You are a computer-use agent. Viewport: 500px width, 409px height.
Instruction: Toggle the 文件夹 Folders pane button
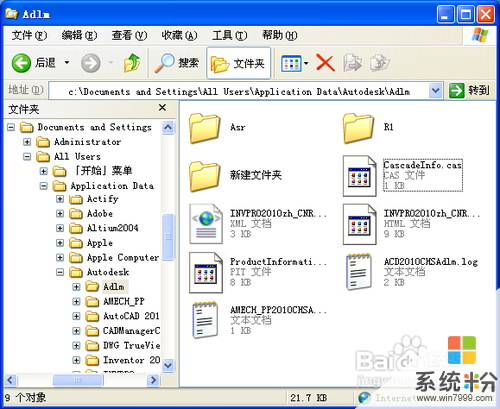[x=239, y=63]
